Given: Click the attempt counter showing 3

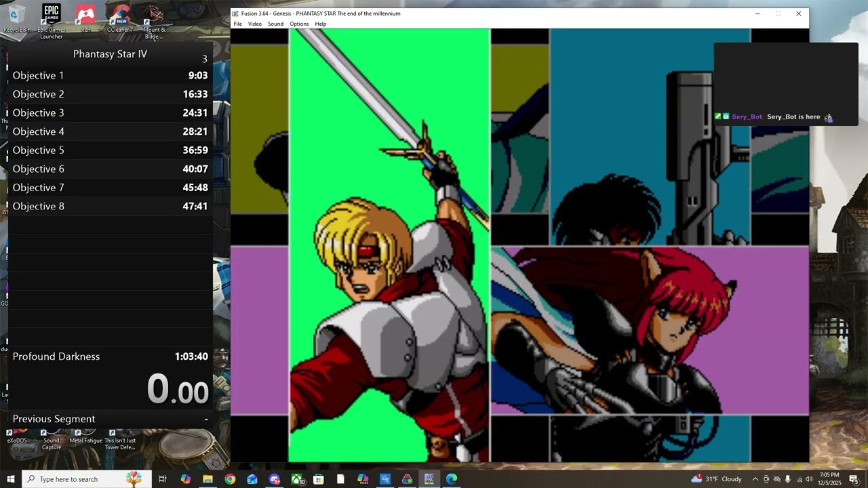Looking at the screenshot, I should pos(204,59).
